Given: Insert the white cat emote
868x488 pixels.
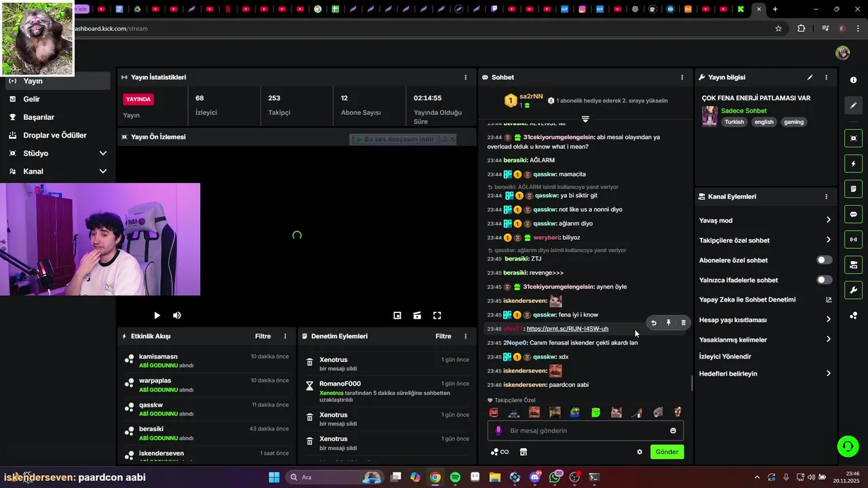Looking at the screenshot, I should click(616, 412).
